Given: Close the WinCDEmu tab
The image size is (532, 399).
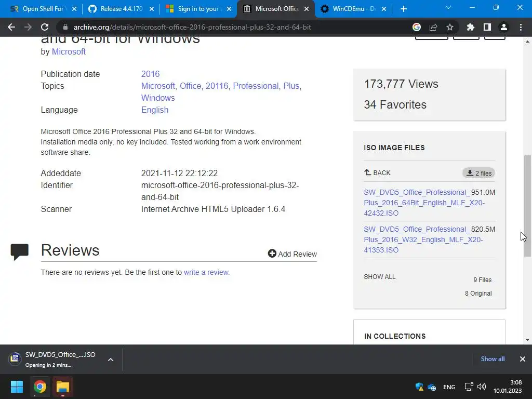Looking at the screenshot, I should click(x=384, y=9).
